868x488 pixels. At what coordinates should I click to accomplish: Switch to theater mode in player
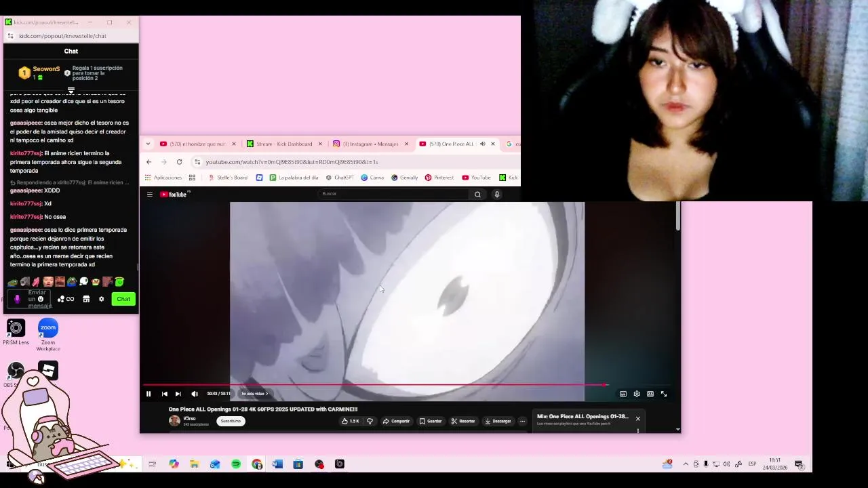tap(650, 394)
